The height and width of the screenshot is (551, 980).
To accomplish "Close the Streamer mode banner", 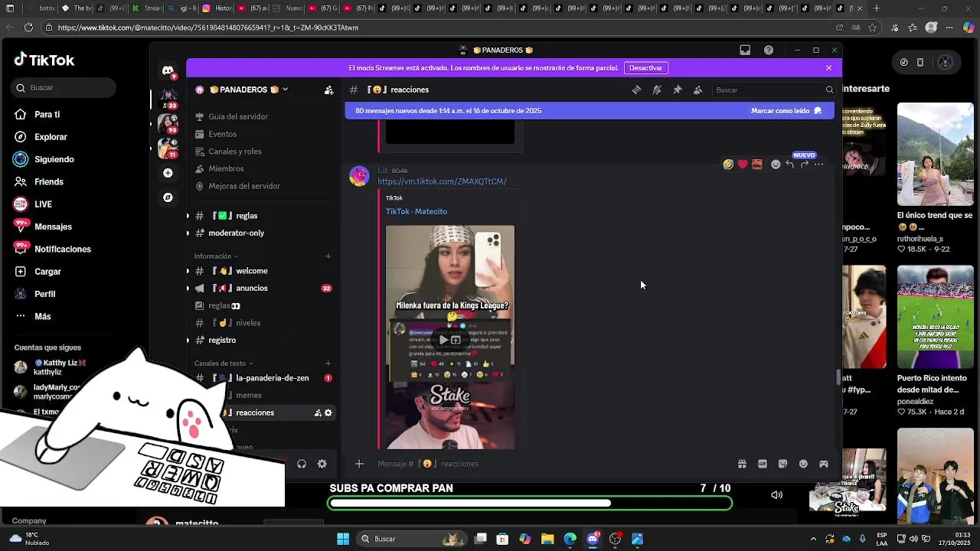I will (828, 68).
